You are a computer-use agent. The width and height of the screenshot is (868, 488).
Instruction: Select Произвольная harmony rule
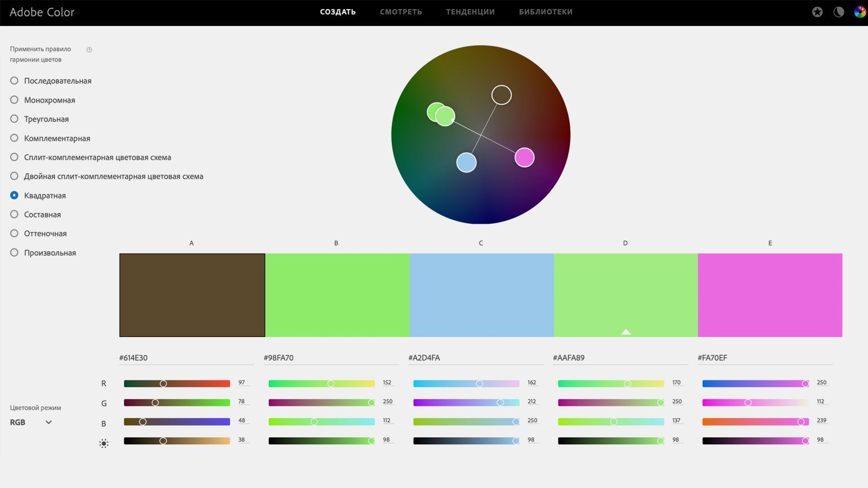[x=43, y=252]
